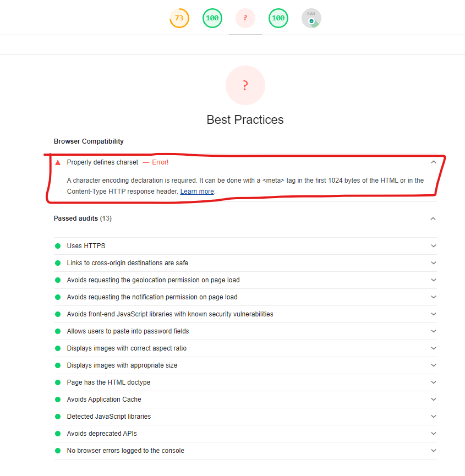This screenshot has height=476, width=465.
Task: Open the Performance score gauge showing 73
Action: tap(179, 18)
